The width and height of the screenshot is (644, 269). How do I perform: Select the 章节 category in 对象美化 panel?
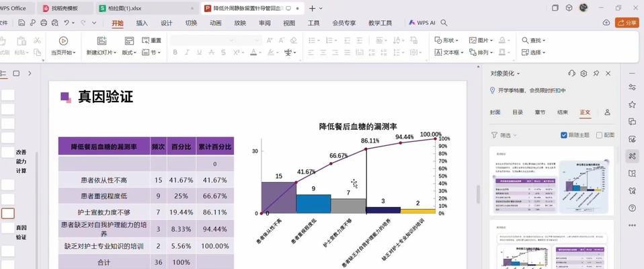point(540,112)
